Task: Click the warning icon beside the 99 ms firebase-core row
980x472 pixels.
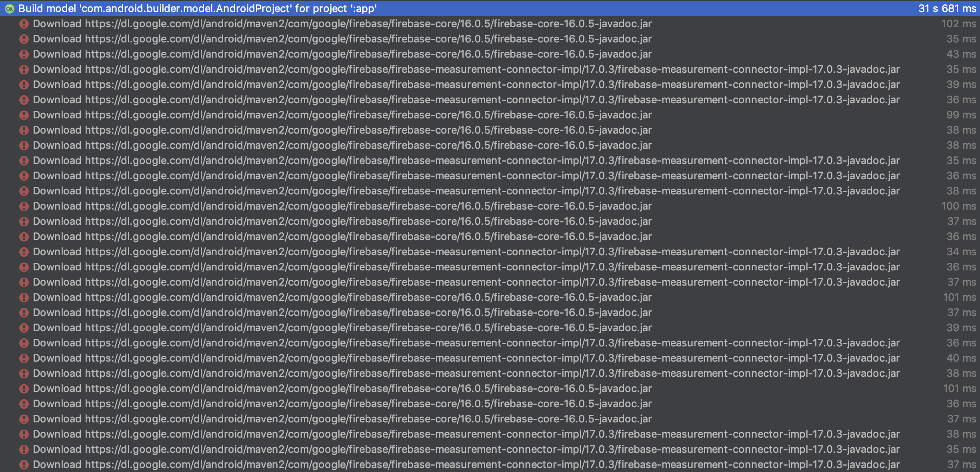Action: coord(24,115)
